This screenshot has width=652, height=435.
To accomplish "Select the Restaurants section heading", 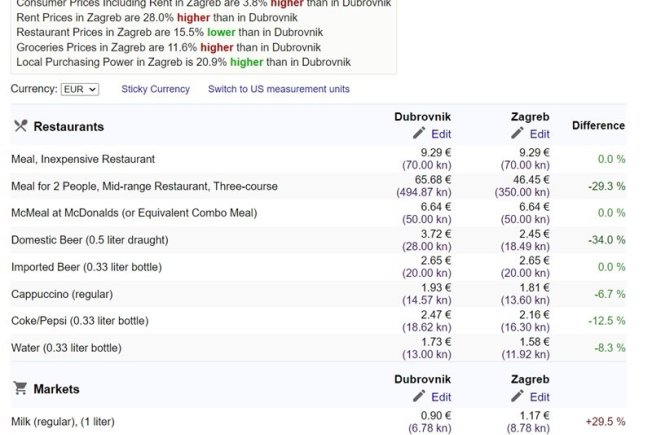I will pyautogui.click(x=68, y=127).
